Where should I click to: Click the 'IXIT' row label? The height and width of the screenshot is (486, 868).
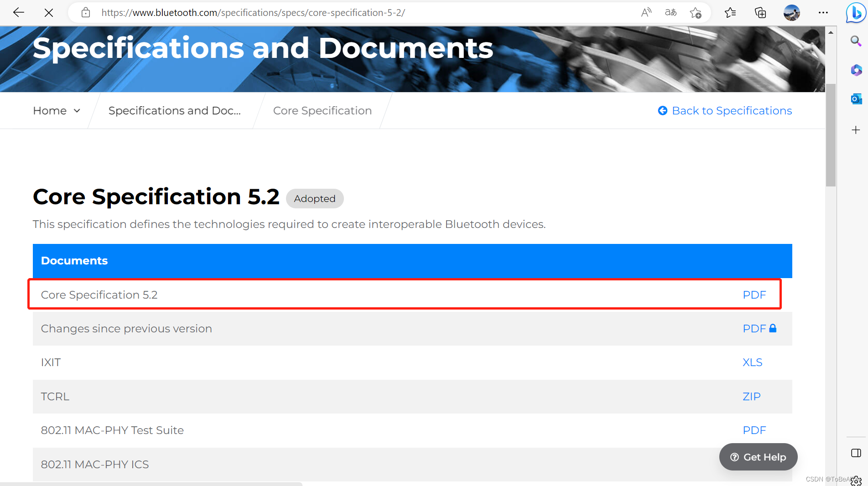[x=51, y=362]
